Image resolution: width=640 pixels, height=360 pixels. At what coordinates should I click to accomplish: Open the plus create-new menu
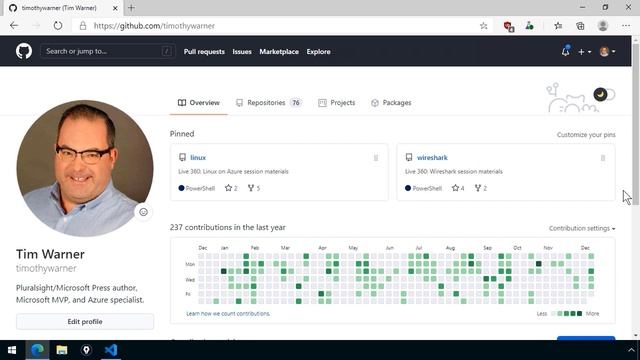coord(584,52)
